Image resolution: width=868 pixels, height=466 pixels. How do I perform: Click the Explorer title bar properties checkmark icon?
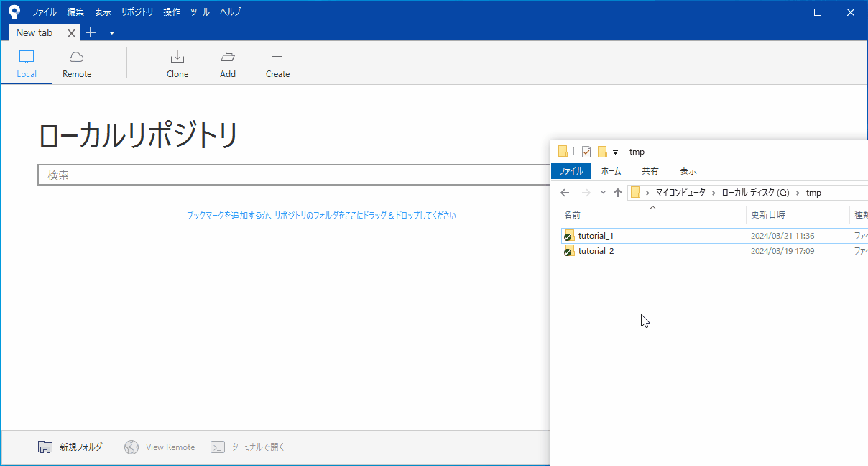[586, 152]
